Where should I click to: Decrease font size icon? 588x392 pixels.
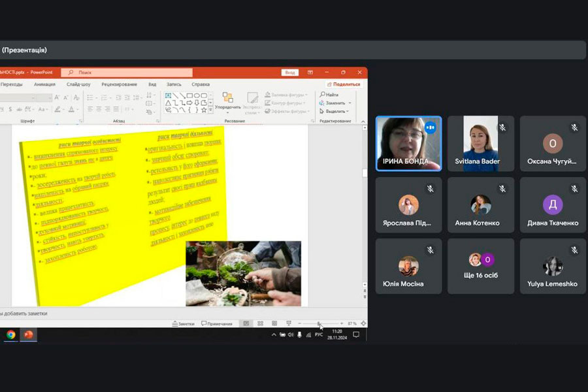(x=65, y=97)
